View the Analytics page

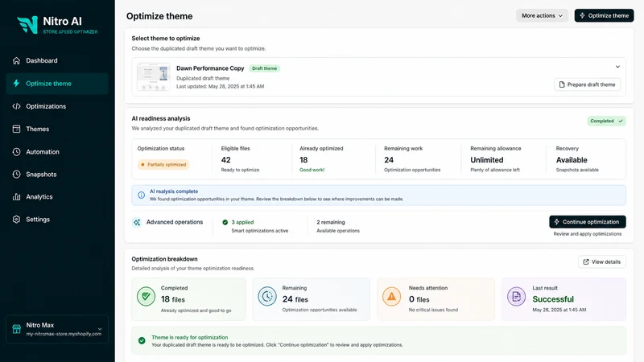57,197
